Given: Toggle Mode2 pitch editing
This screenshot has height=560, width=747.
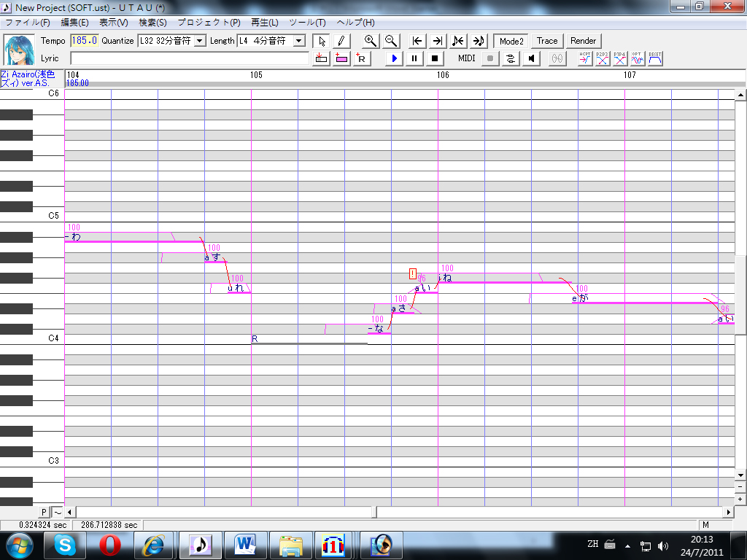Looking at the screenshot, I should [x=511, y=41].
